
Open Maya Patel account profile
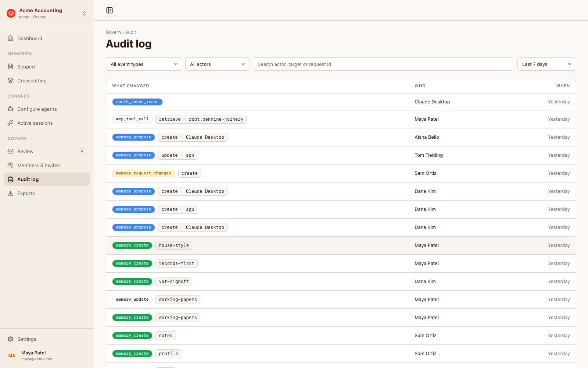[47, 356]
